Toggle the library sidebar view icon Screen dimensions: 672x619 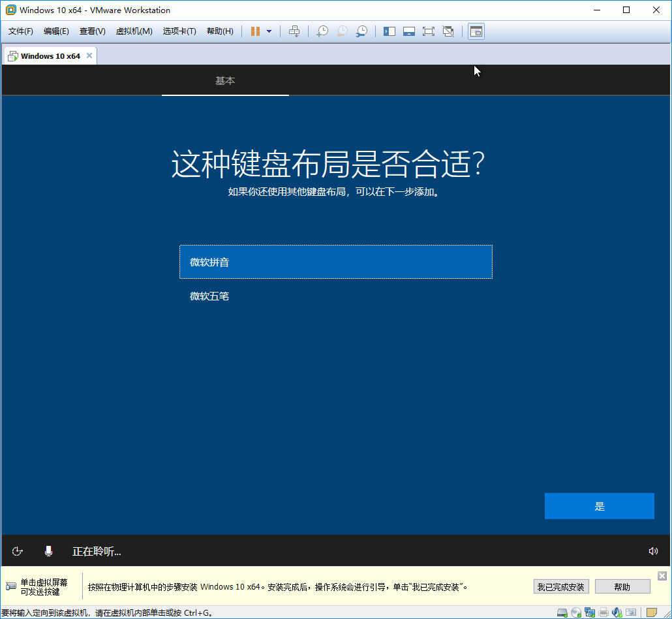[x=389, y=31]
